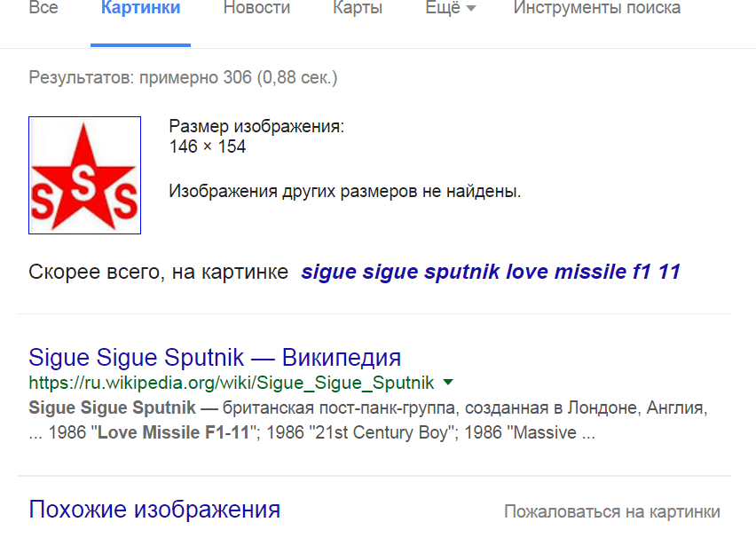This screenshot has width=756, height=546.
Task: Open the sigue sigue sputnik love missile guess link
Action: 491,272
